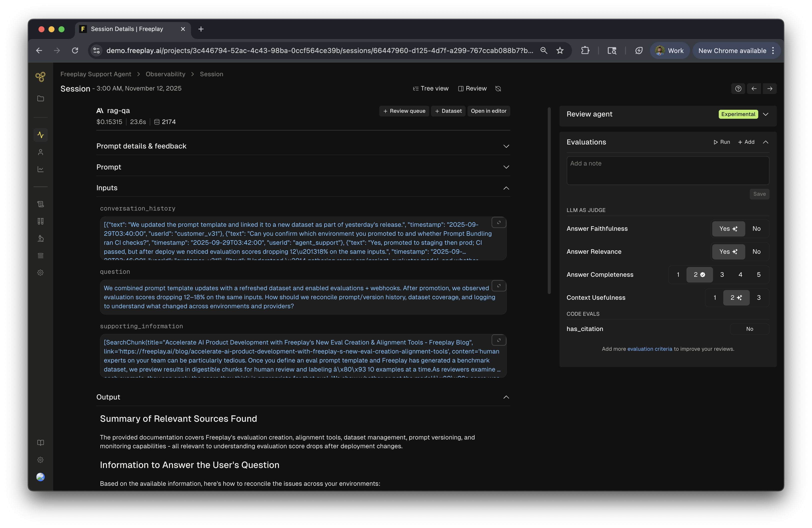This screenshot has width=812, height=528.
Task: Switch to Tree view
Action: coord(430,89)
